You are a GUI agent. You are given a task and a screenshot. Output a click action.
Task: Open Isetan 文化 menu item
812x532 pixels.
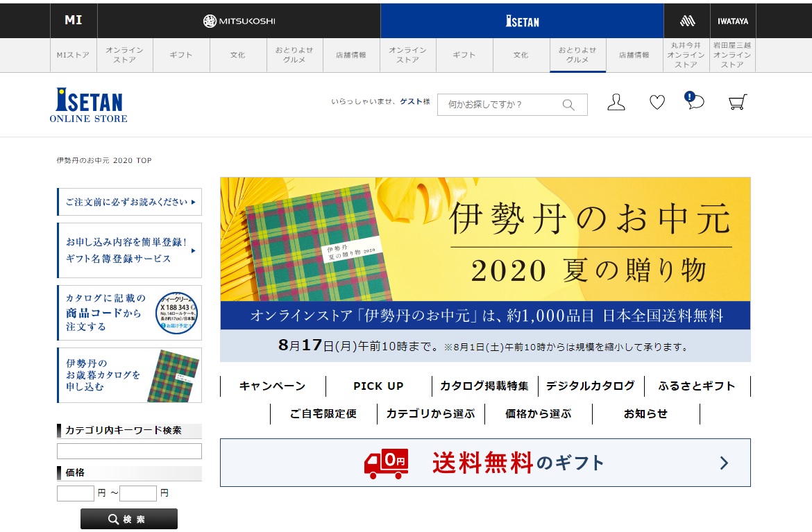pos(521,55)
